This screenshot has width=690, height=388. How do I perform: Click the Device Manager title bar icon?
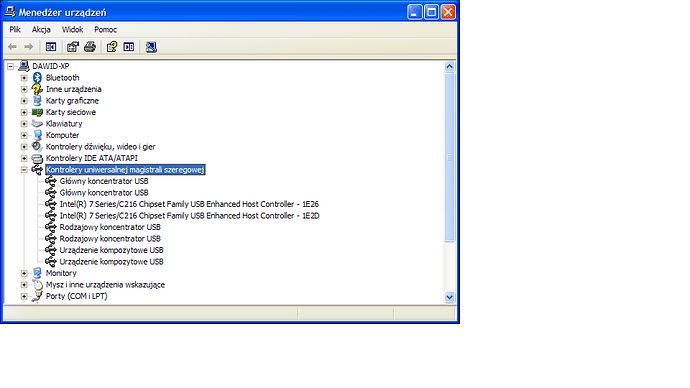click(10, 12)
